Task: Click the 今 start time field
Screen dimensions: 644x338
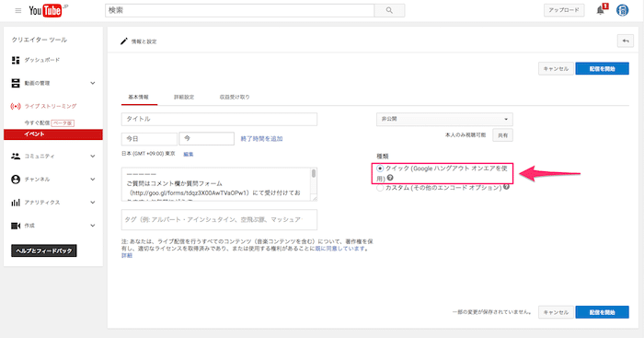Action: tap(207, 138)
